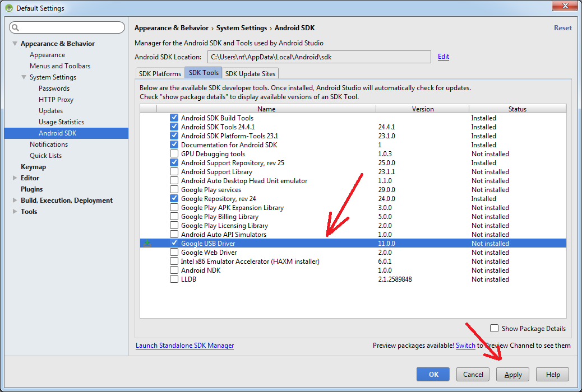Open Notifications settings
Viewport: 582px width, 392px height.
[49, 144]
